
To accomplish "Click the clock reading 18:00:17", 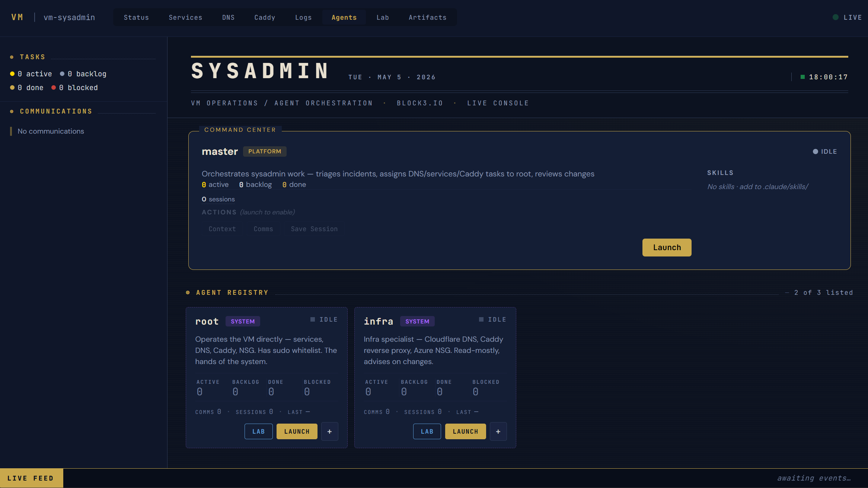I will click(828, 77).
